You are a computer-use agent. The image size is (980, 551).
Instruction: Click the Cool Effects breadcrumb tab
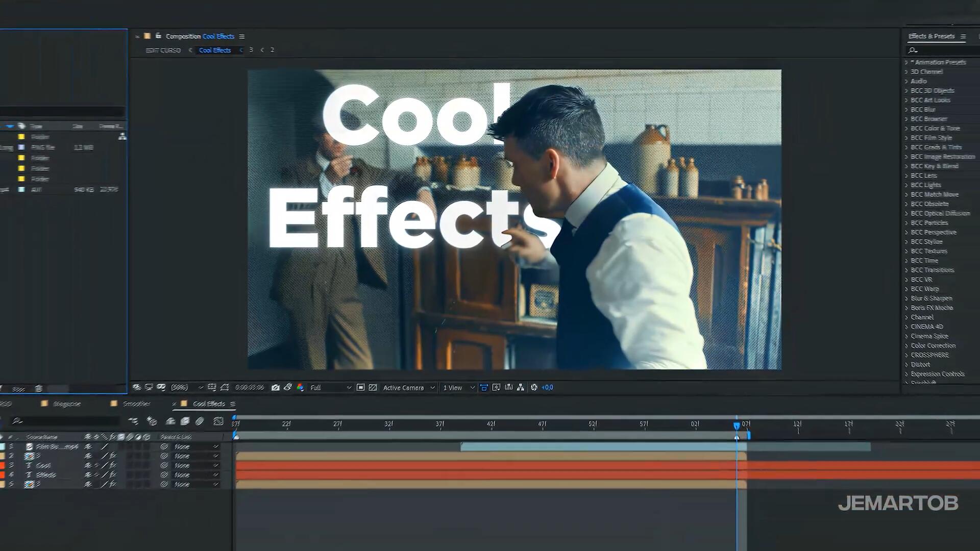coord(215,50)
